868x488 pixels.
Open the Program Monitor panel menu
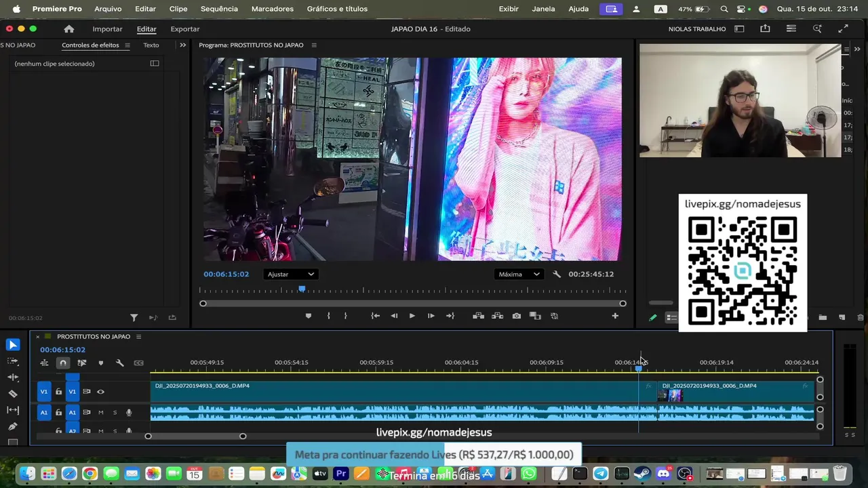pos(314,45)
